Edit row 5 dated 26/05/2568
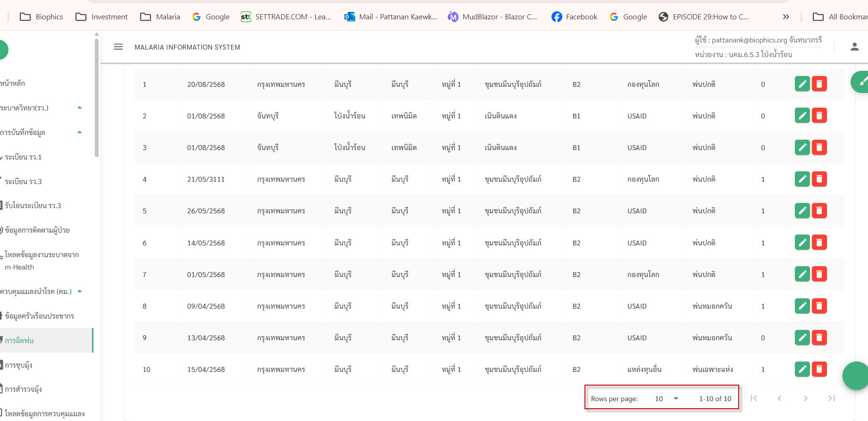 coord(802,210)
